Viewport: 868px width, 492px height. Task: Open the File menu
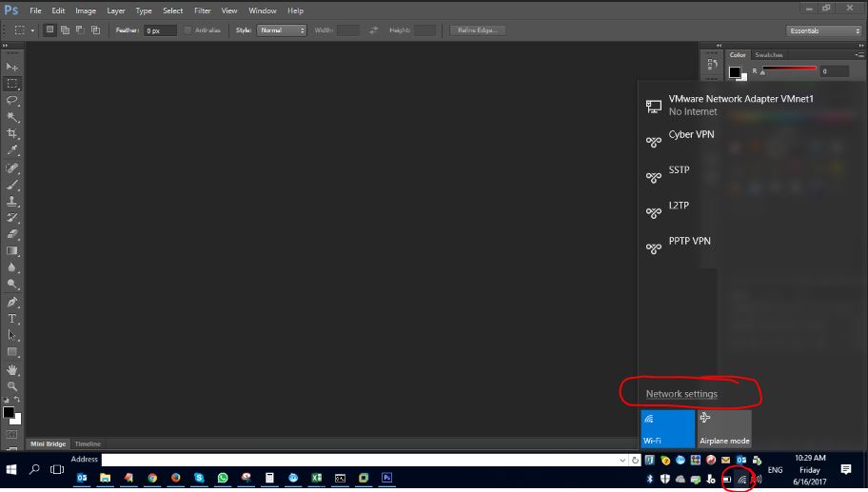pos(35,10)
